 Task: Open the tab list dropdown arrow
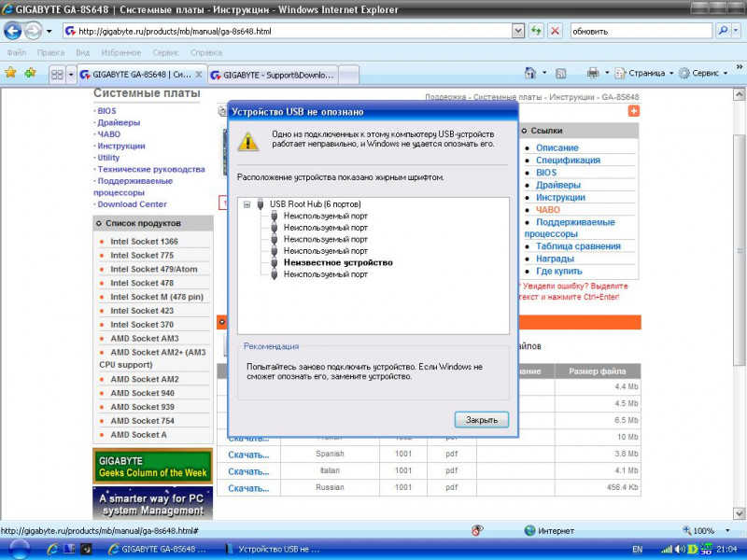[x=71, y=75]
